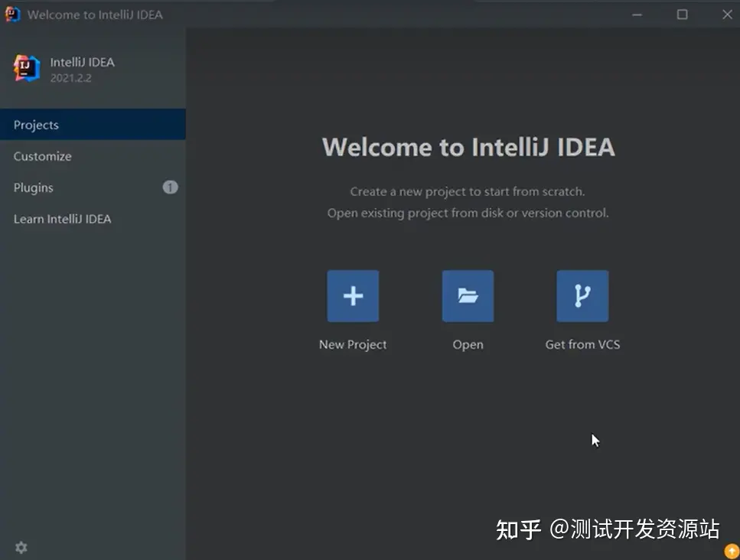This screenshot has height=560, width=740.
Task: Close the Welcome to IntelliJ IDEA window
Action: pyautogui.click(x=727, y=15)
